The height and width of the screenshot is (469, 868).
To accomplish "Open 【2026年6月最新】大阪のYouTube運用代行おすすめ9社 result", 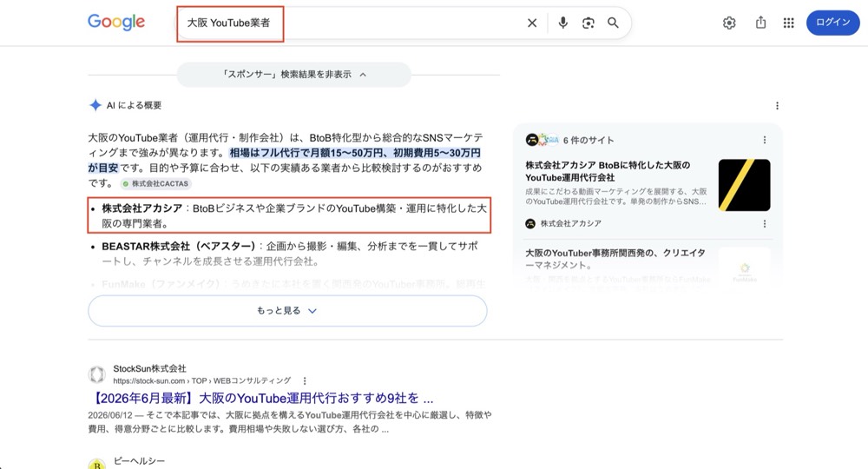I will tap(260, 398).
